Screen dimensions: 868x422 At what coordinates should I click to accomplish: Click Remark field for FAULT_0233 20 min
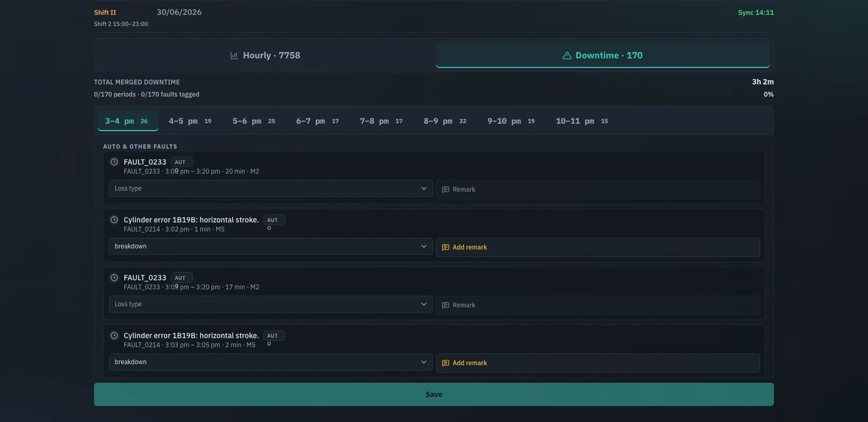[598, 190]
